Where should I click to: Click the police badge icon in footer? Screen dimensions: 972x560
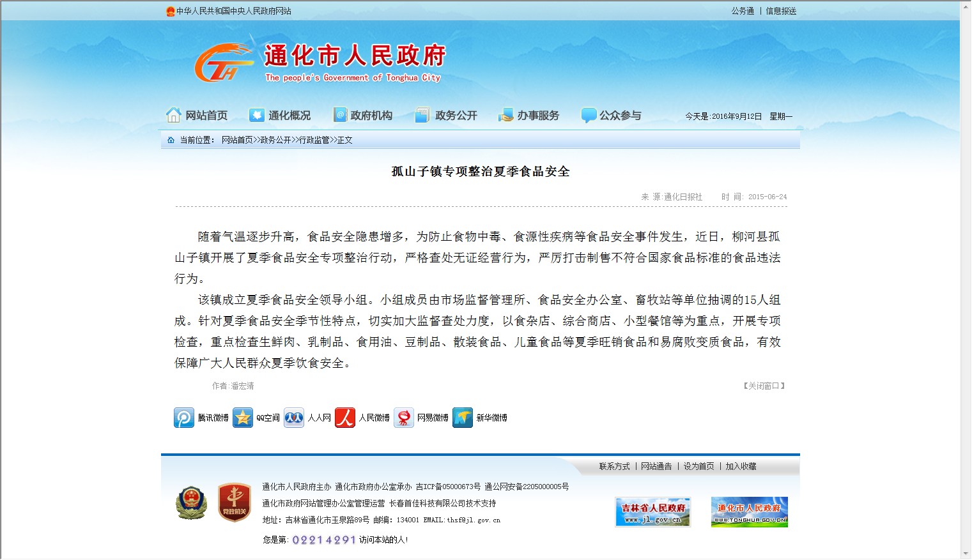click(x=191, y=503)
